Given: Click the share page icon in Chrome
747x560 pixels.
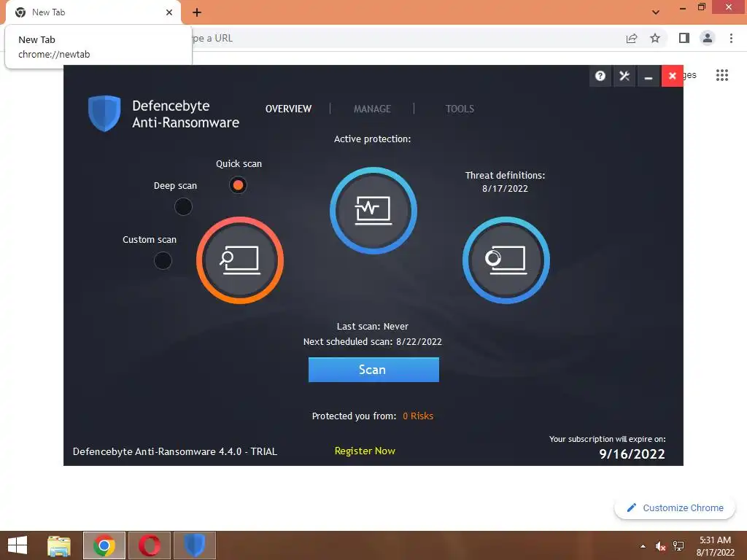Looking at the screenshot, I should [632, 38].
